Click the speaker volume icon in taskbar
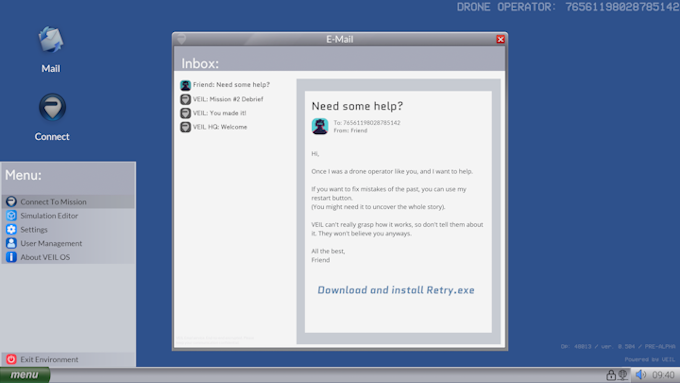 point(641,374)
